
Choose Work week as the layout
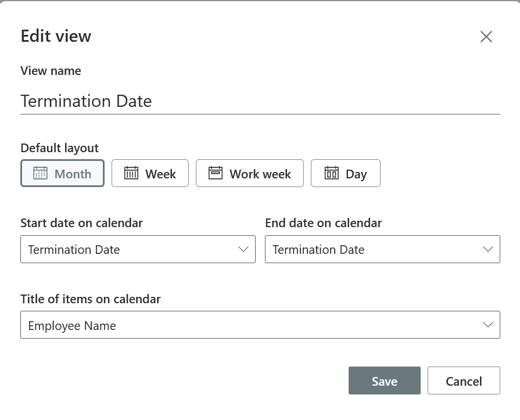point(249,173)
